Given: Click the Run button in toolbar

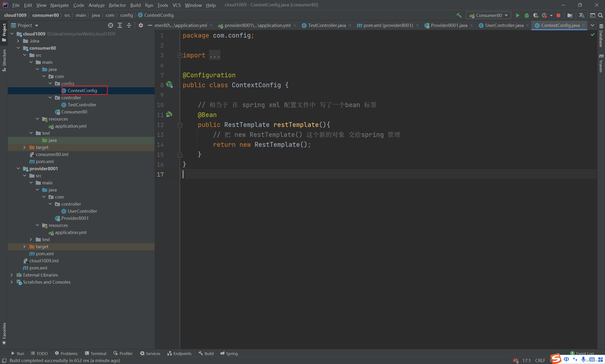Looking at the screenshot, I should click(517, 16).
